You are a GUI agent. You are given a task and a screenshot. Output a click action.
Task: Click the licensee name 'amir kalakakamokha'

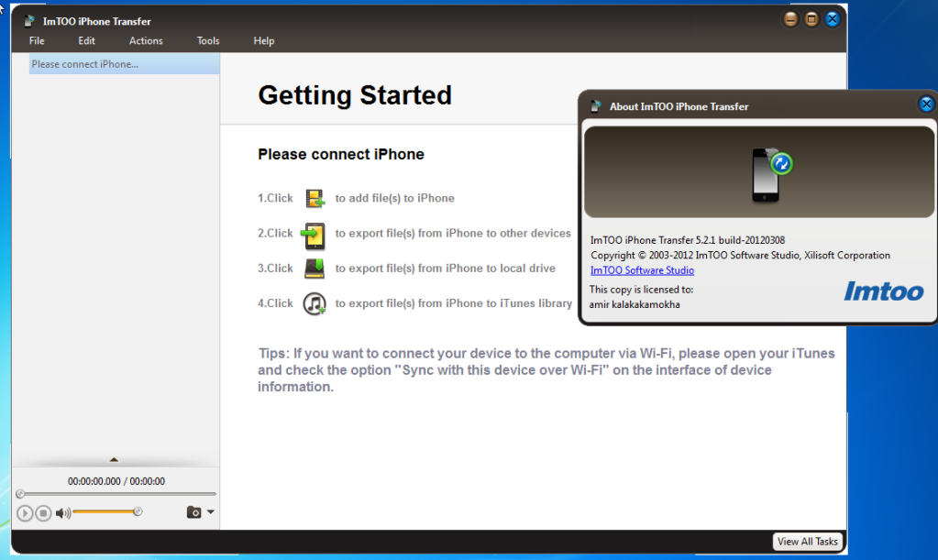(x=635, y=304)
